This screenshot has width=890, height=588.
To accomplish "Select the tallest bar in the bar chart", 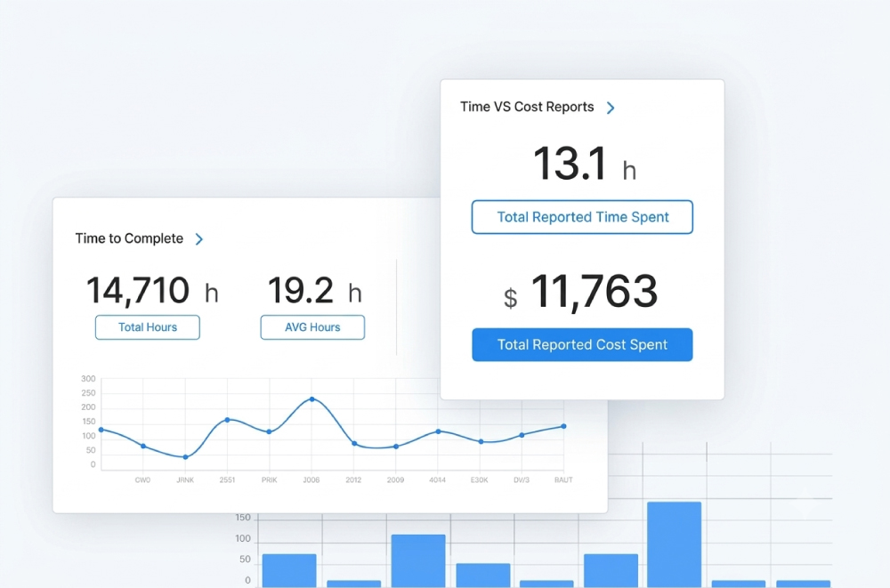I will click(675, 545).
